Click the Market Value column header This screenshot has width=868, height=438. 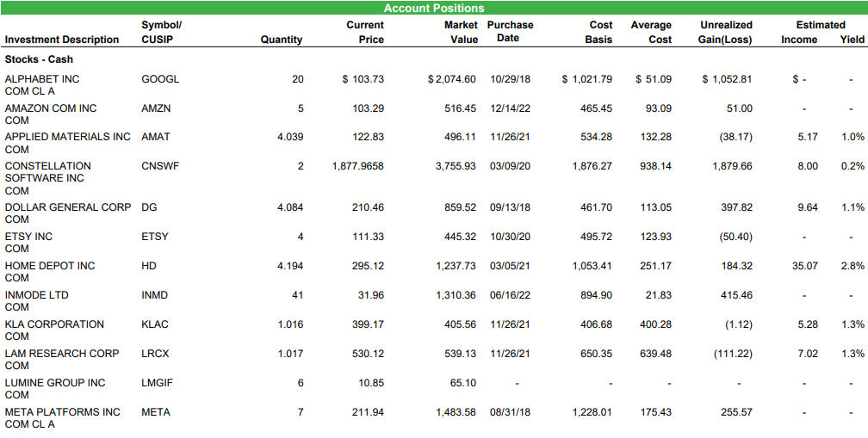pyautogui.click(x=456, y=33)
